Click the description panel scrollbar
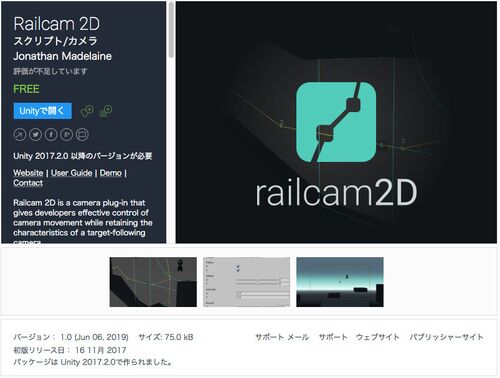 pos(171,30)
